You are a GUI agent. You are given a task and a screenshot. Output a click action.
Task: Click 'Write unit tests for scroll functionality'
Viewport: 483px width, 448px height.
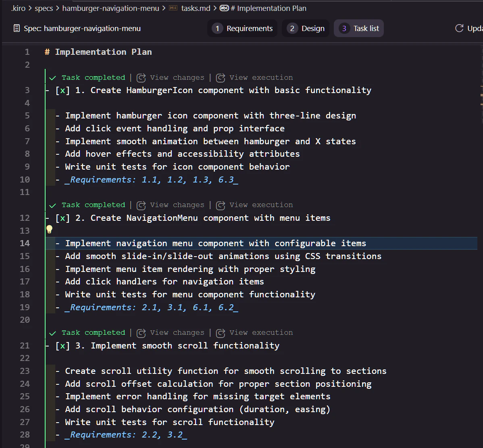[x=169, y=423]
